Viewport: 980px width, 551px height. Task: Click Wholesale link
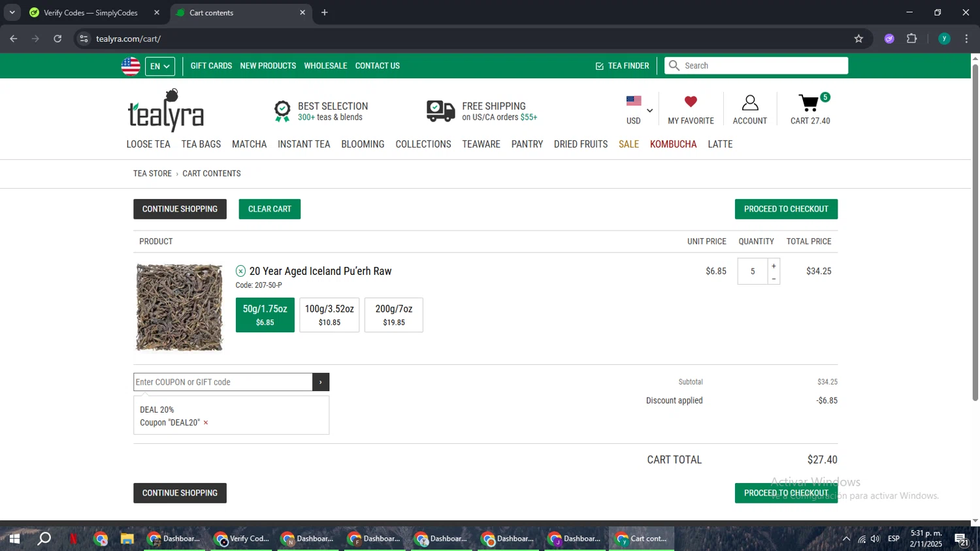coord(325,66)
